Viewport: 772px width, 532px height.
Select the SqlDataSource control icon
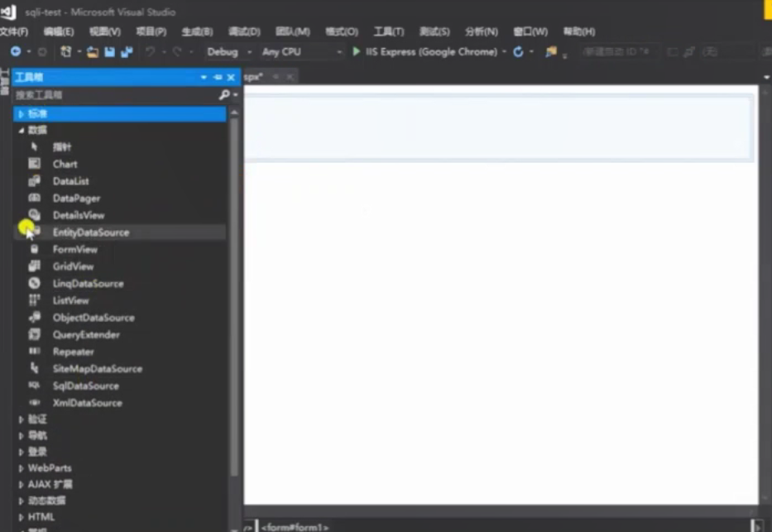point(34,386)
